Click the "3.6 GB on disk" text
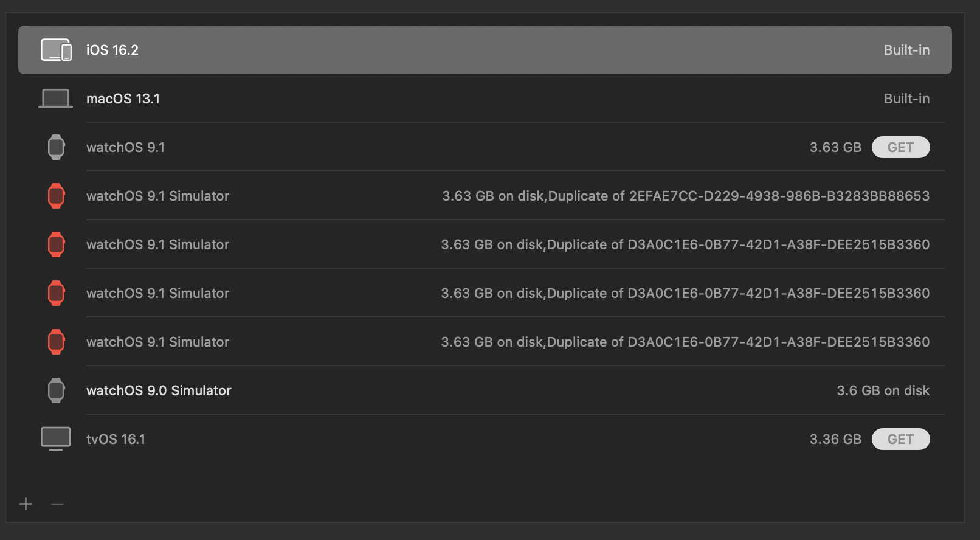 point(883,390)
